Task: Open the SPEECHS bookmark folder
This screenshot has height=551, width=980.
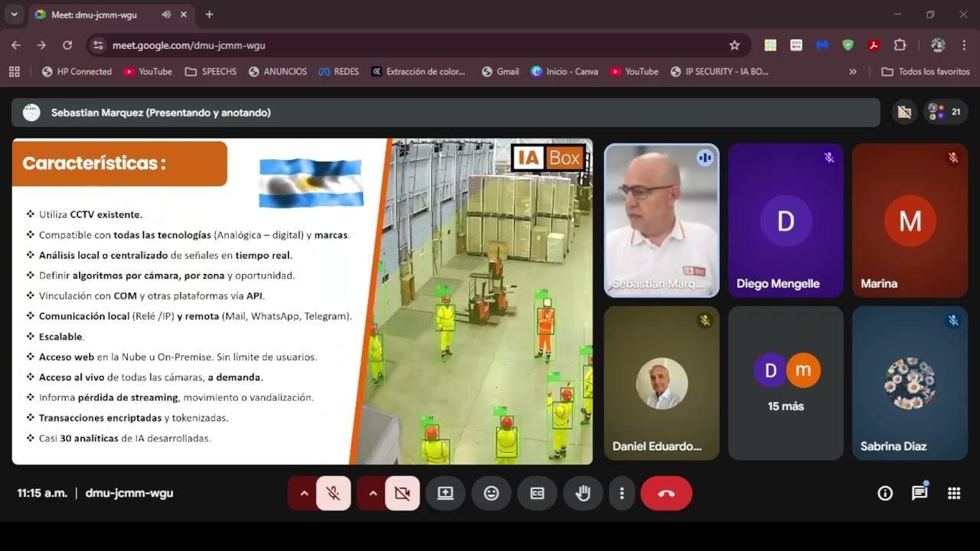Action: (211, 71)
